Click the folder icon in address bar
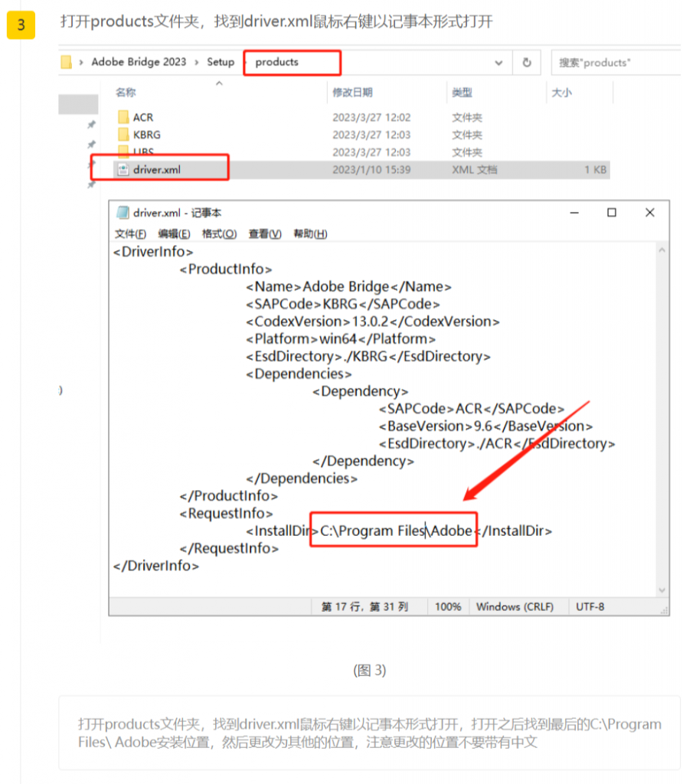This screenshot has width=683, height=784. (66, 62)
